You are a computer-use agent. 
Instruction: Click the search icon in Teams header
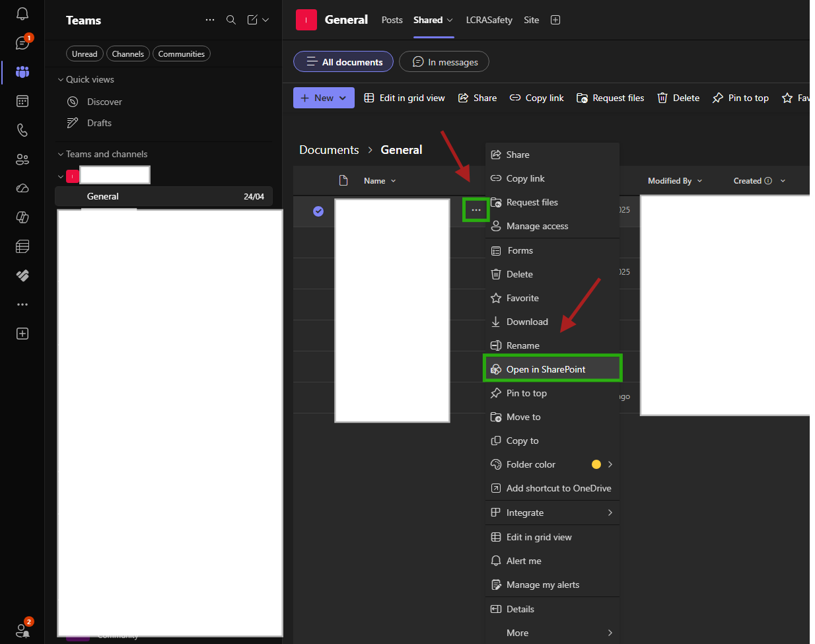pyautogui.click(x=231, y=20)
